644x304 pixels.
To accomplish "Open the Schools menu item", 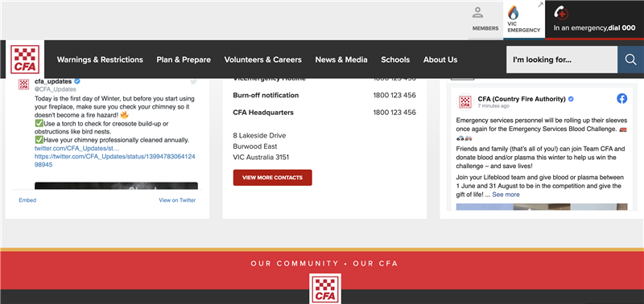I will [395, 60].
